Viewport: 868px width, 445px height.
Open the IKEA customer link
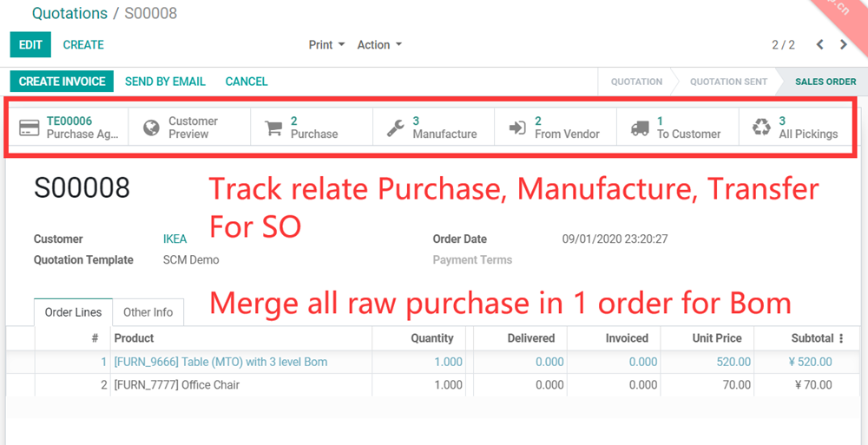[174, 239]
